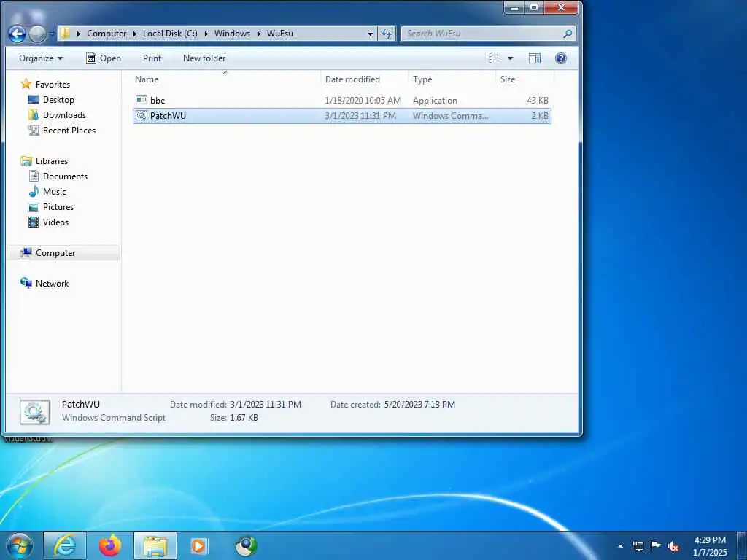
Task: Show hidden tray icons arrow
Action: coord(620,546)
